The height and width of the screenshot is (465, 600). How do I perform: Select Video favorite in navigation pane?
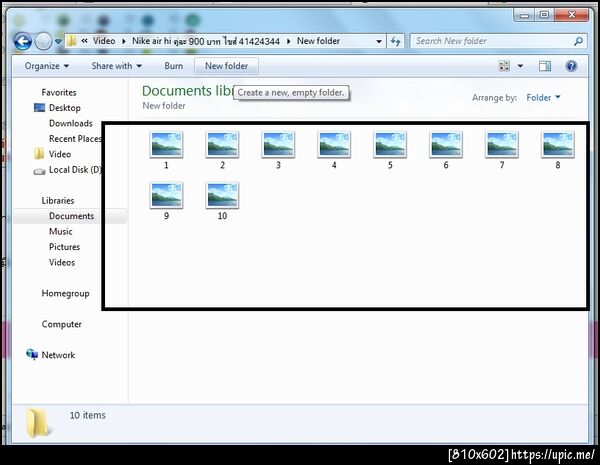click(x=60, y=154)
